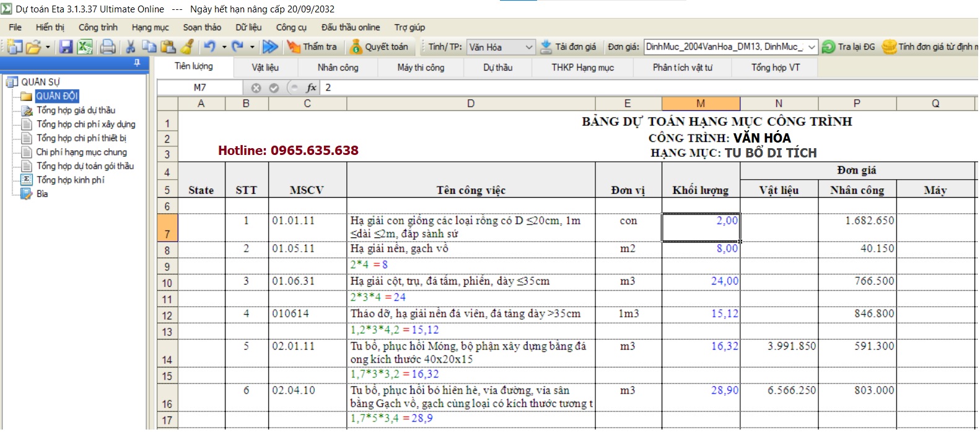Click the Print icon in the toolbar
This screenshot has height=432, width=980.
tap(108, 47)
